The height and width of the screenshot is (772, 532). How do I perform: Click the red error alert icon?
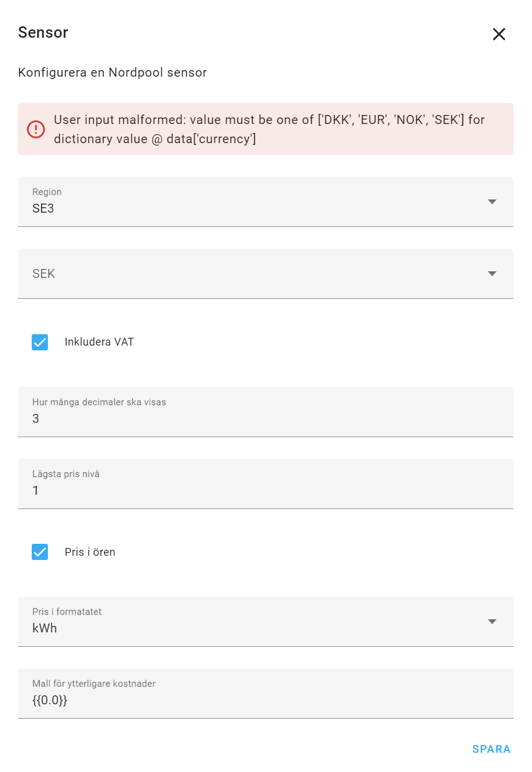(36, 129)
